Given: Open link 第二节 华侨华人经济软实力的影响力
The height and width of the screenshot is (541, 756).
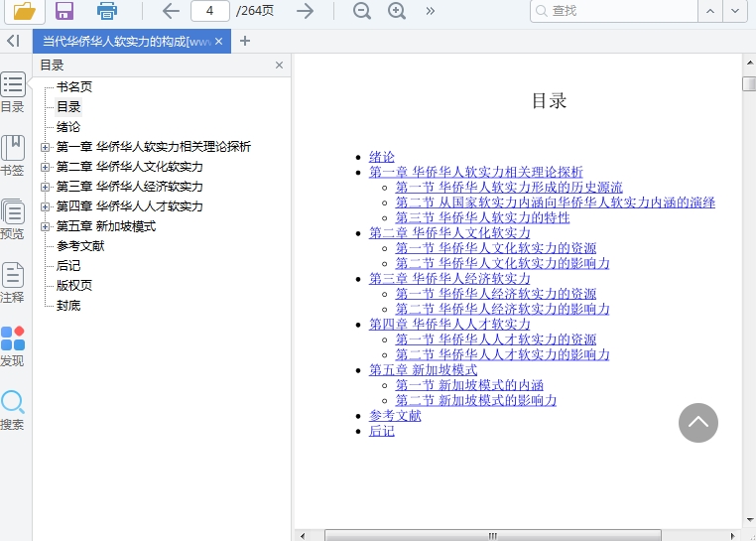Looking at the screenshot, I should (x=502, y=309).
